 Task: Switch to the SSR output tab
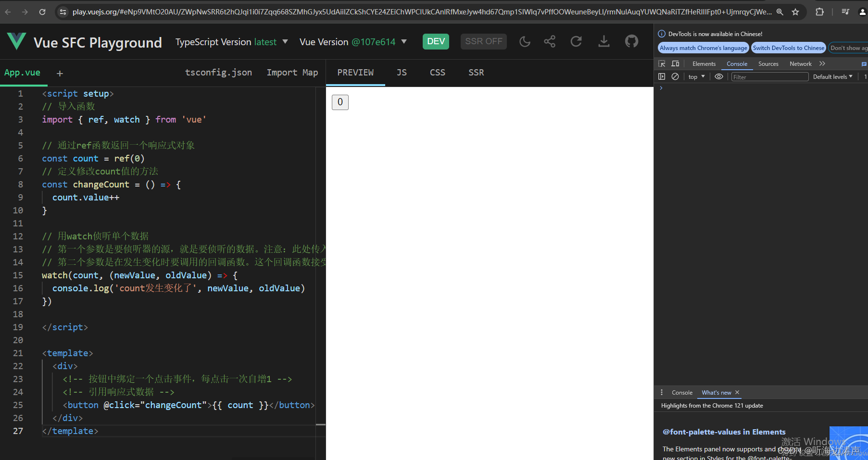click(476, 73)
